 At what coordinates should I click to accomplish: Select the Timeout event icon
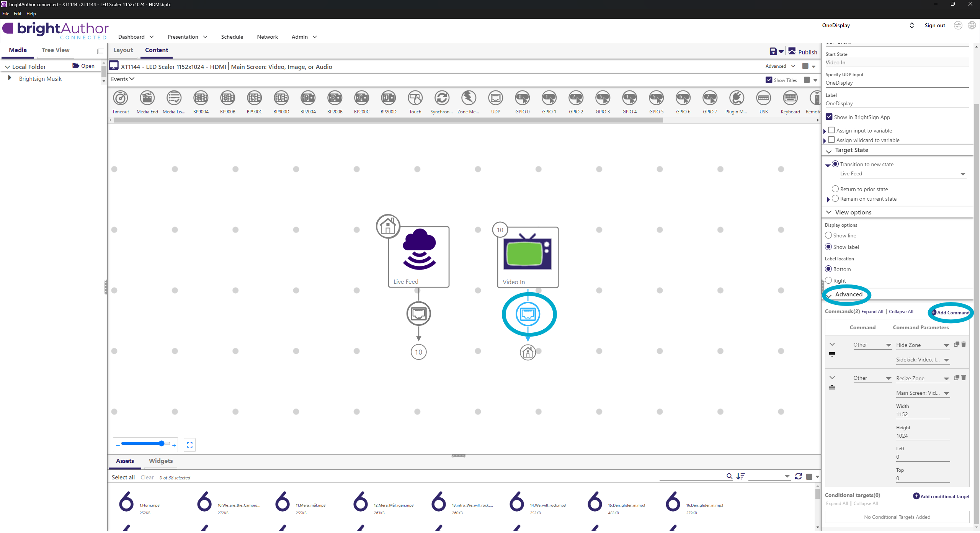121,98
